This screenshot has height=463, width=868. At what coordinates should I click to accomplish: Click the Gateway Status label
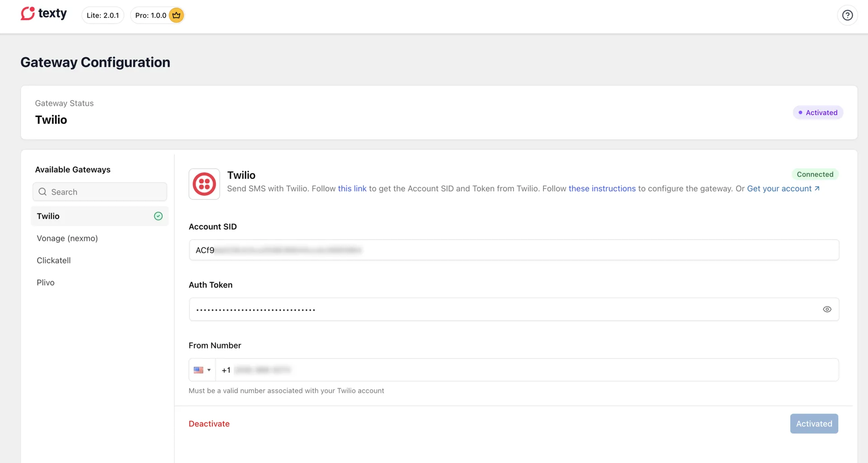64,103
